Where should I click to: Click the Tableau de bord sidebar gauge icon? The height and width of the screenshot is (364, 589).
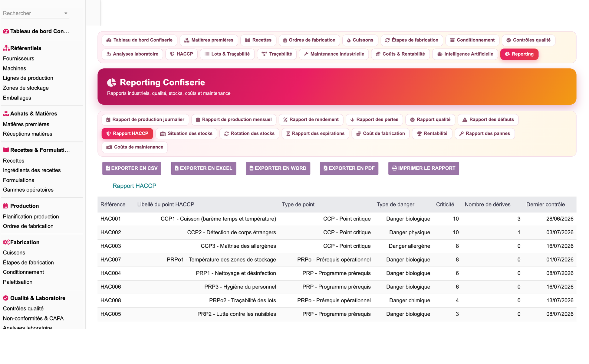pyautogui.click(x=6, y=31)
